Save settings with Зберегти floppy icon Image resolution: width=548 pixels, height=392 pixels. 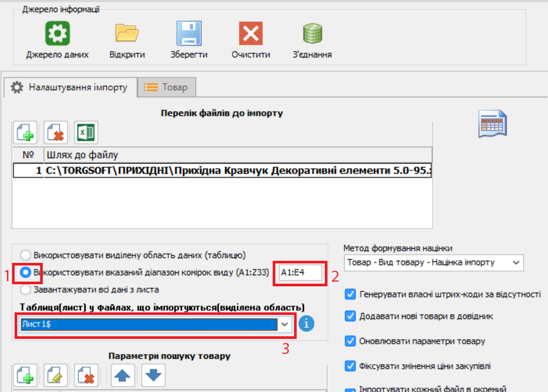point(189,34)
